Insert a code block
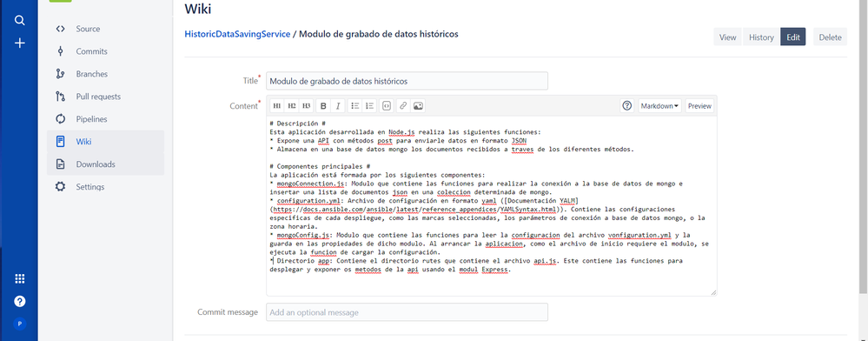868x341 pixels. click(387, 106)
